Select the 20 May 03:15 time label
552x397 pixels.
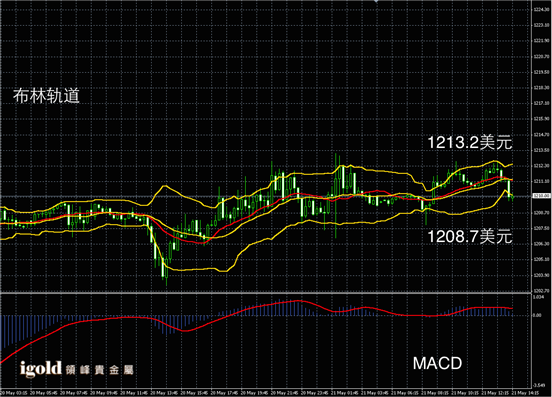14,392
